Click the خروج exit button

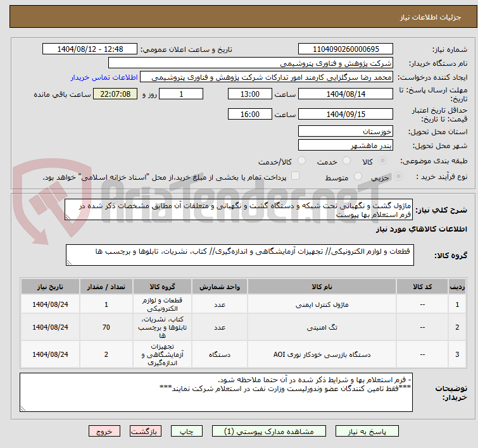[x=104, y=431]
